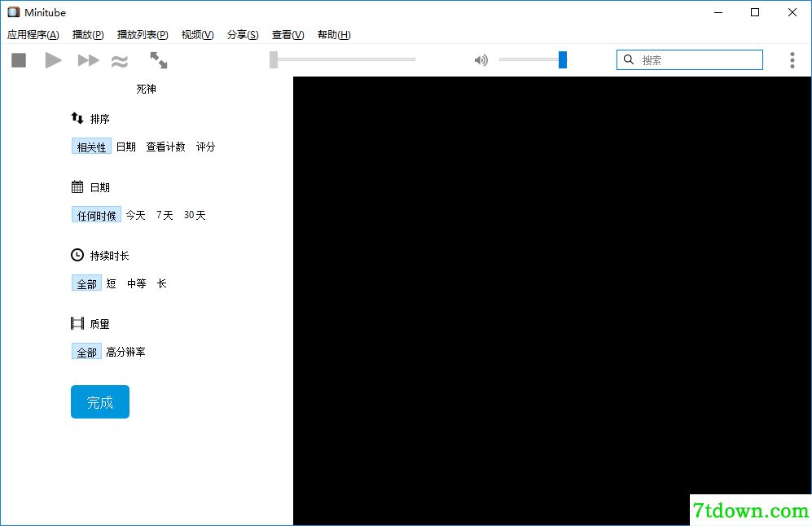Click the blue volume slider handle
The height and width of the screenshot is (526, 812).
[563, 59]
